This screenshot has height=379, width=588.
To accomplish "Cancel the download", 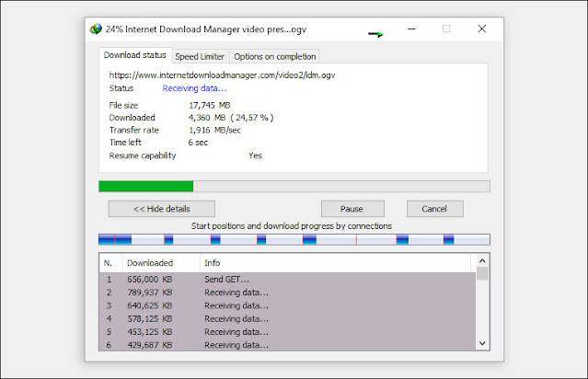I will tap(435, 209).
